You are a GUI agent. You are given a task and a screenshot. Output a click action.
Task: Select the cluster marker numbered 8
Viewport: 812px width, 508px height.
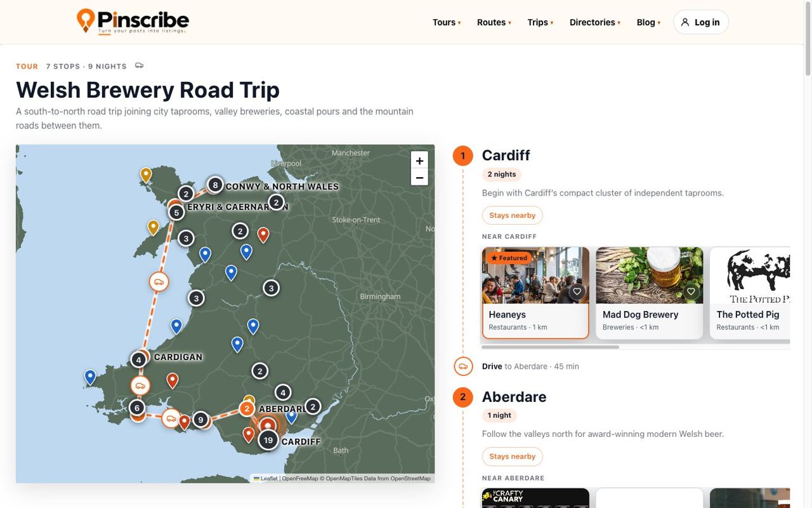point(215,185)
